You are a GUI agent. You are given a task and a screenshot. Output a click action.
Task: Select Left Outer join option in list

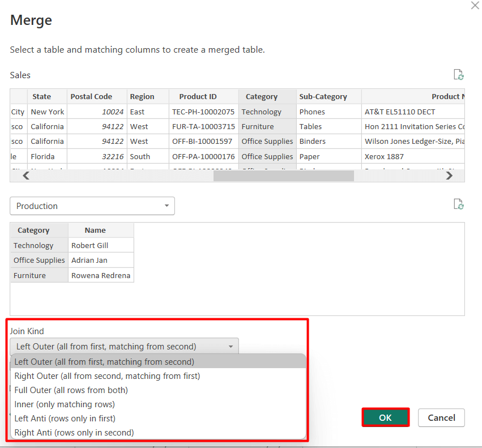159,361
